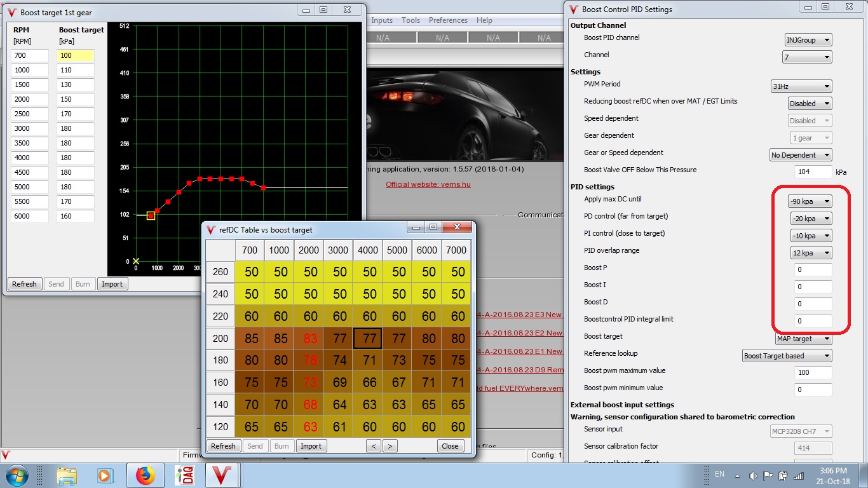Open the Apply max DC until dropdown

click(808, 201)
